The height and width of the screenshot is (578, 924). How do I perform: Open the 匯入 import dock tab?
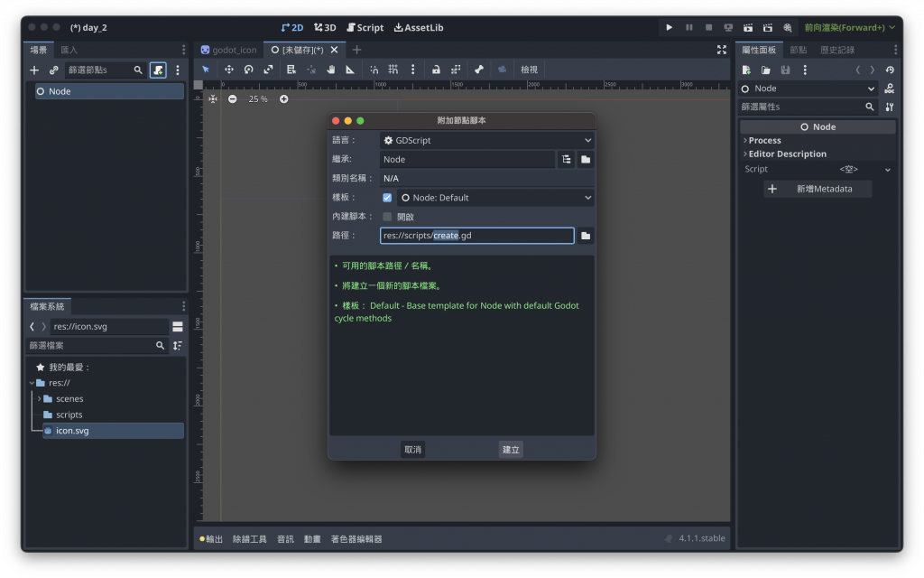(69, 51)
